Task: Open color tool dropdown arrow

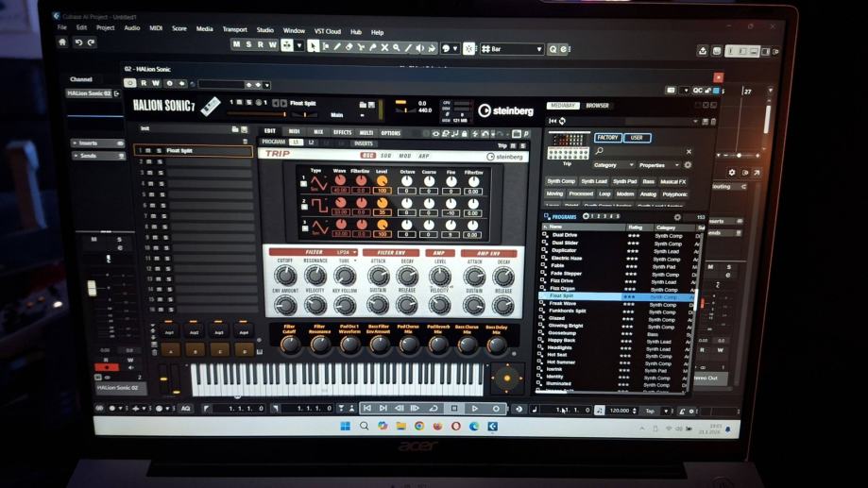Action: (x=455, y=49)
